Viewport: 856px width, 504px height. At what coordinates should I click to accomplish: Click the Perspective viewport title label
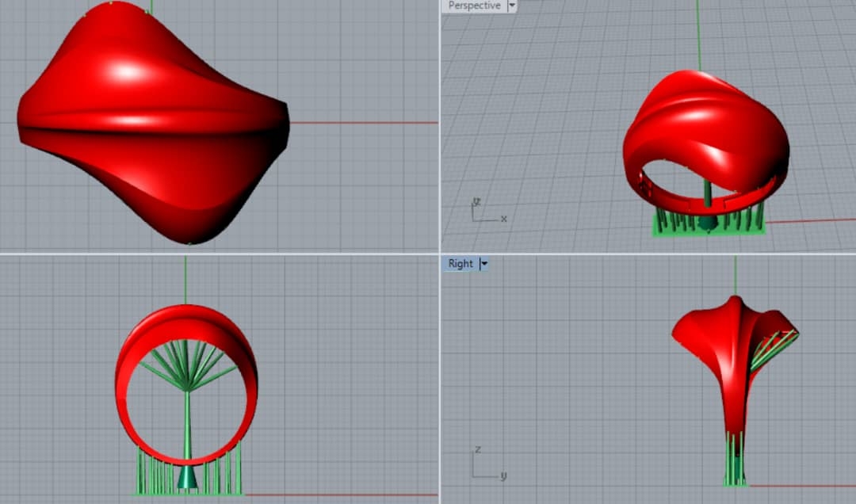[x=474, y=6]
